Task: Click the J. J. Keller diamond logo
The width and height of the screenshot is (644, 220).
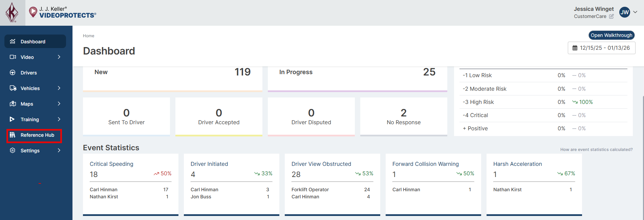Action: [x=13, y=13]
